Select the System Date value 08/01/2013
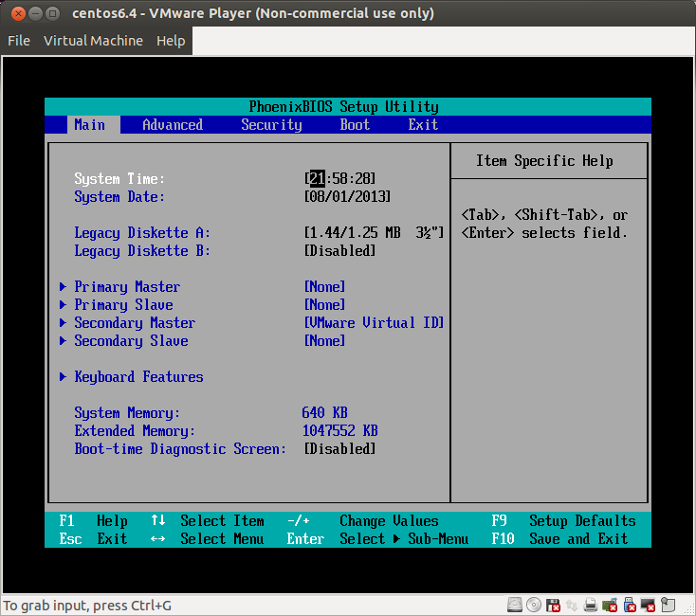The image size is (696, 616). [x=348, y=197]
